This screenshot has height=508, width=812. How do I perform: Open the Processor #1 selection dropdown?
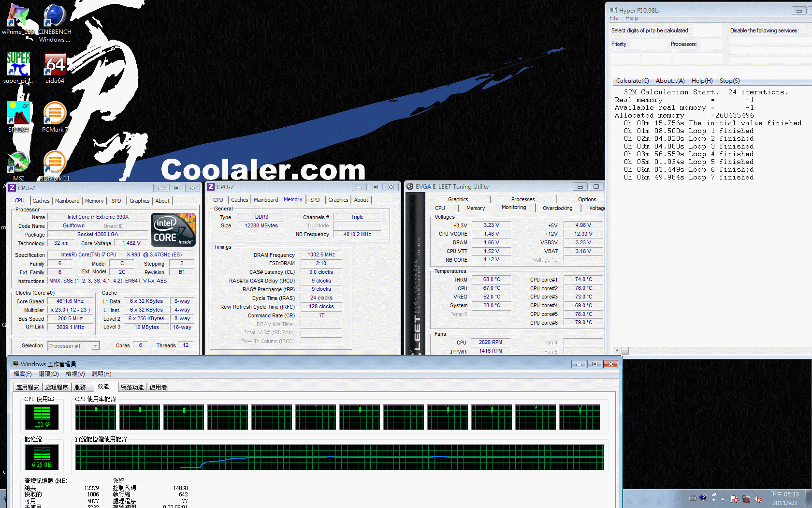[73, 345]
